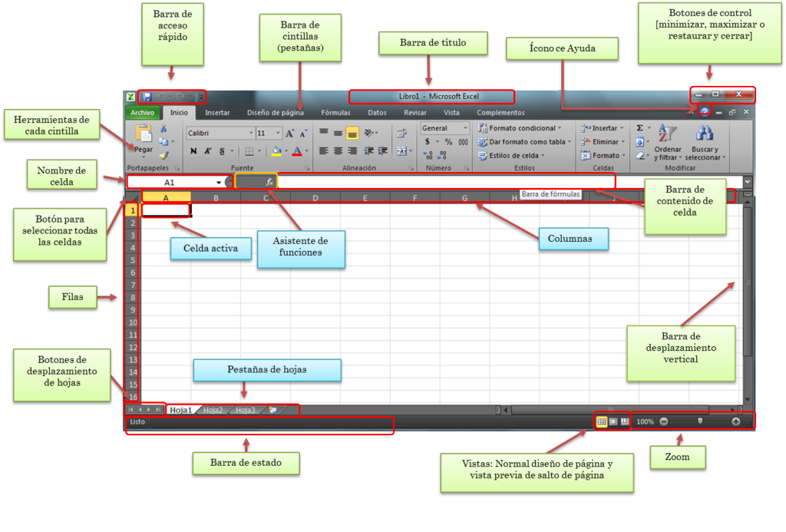Click the Format Painter brush icon
The image size is (786, 532).
(x=162, y=156)
